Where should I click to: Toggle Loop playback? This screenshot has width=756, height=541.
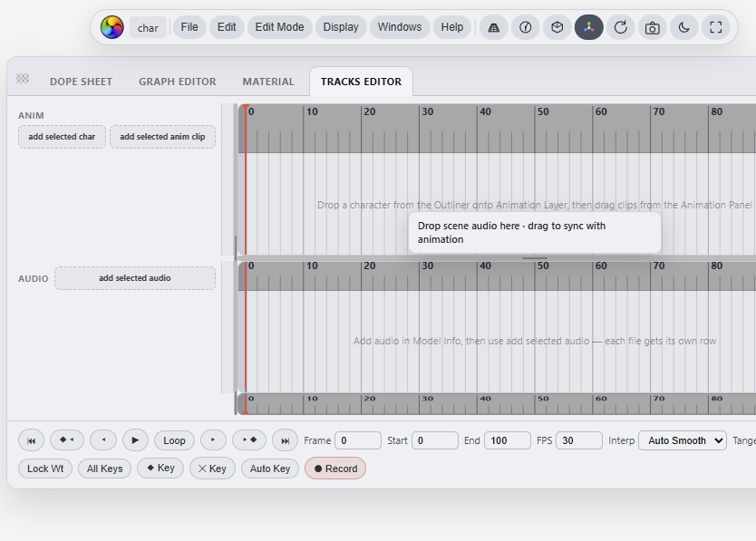coord(174,440)
